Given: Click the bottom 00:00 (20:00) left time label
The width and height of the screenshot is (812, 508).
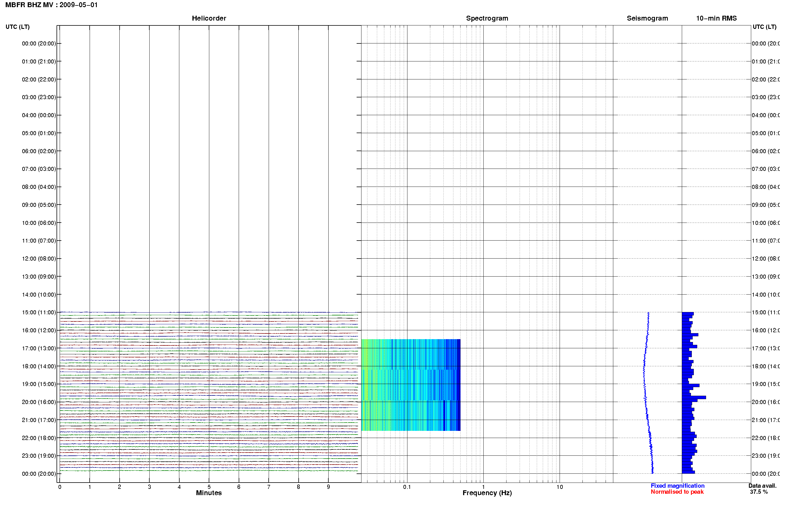Looking at the screenshot, I should [x=39, y=474].
